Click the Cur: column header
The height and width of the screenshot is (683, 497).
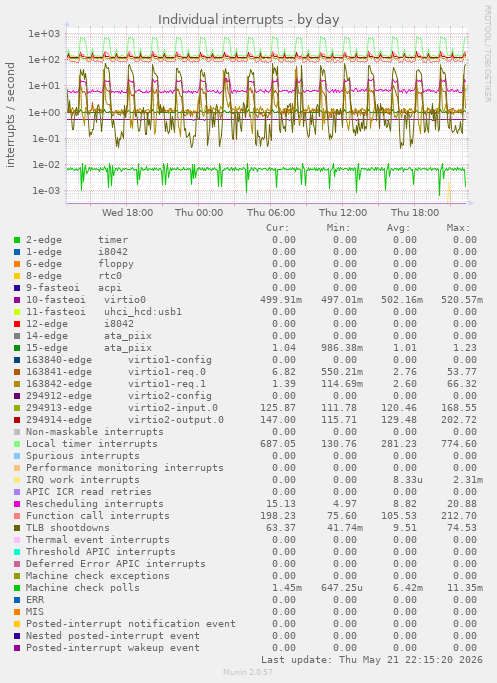coord(278,228)
